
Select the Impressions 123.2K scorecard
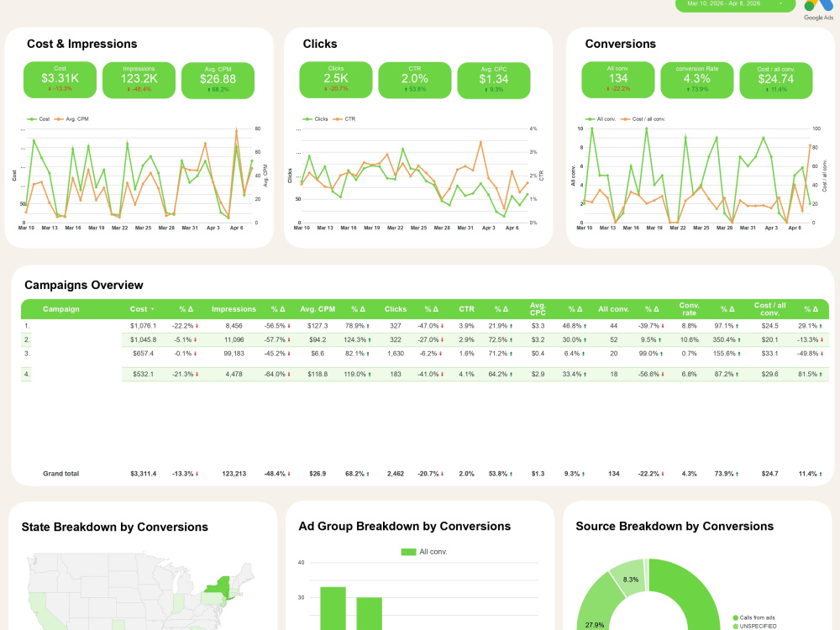click(139, 80)
